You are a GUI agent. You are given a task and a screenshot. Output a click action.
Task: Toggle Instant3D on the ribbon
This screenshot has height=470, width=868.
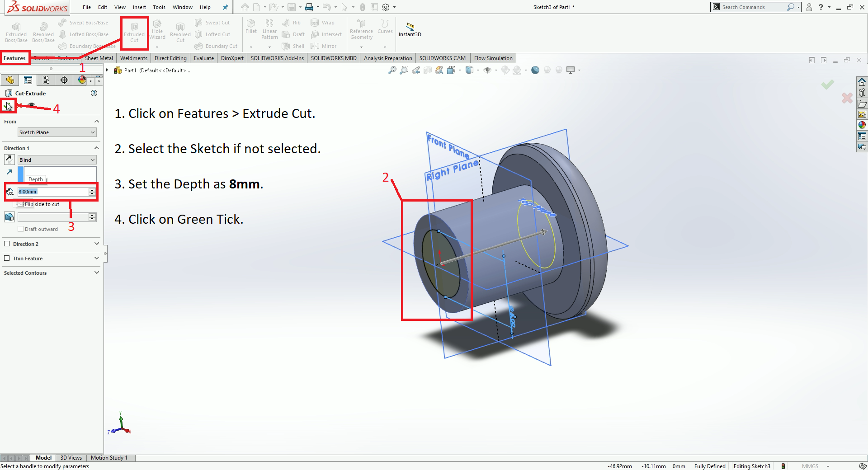(410, 29)
